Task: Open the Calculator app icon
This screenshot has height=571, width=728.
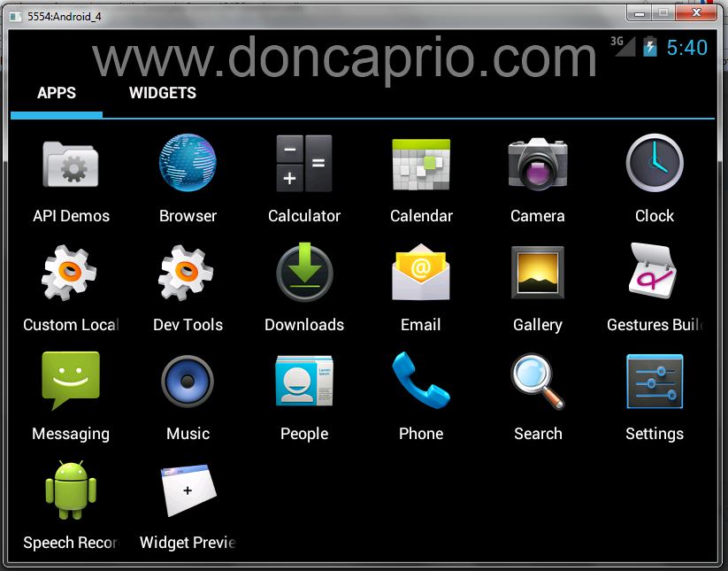Action: [304, 164]
